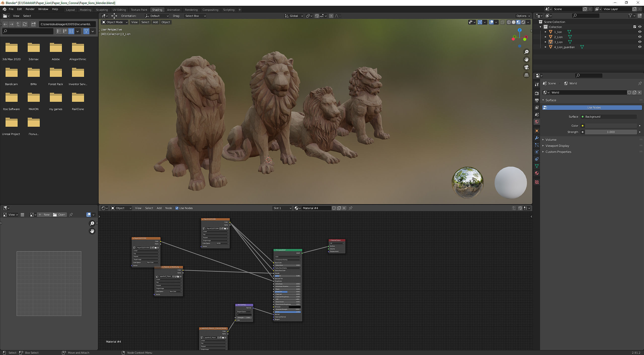Switch to wireframe viewport shading
Image resolution: width=644 pixels, height=355 pixels.
pos(509,22)
